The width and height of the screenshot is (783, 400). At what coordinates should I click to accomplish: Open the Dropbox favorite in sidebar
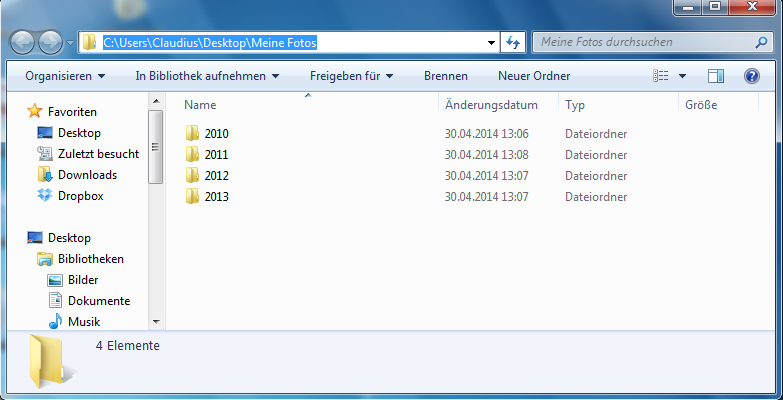[x=80, y=196]
